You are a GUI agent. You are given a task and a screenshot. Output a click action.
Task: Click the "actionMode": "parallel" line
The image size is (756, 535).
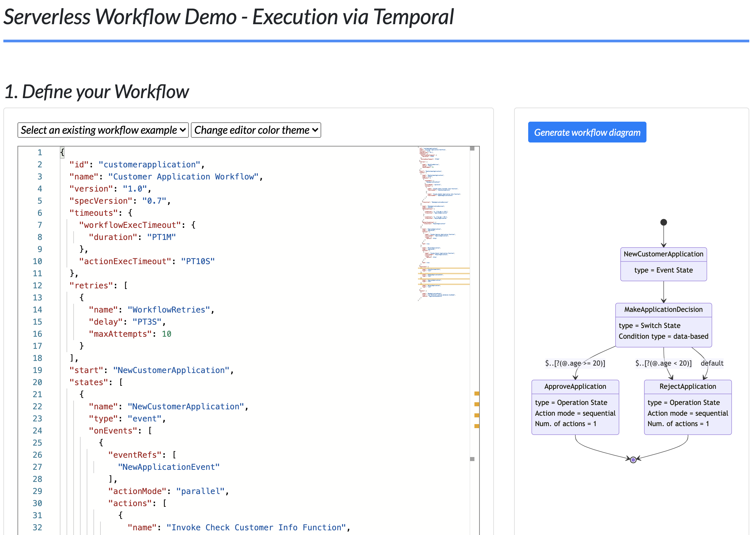pos(168,491)
